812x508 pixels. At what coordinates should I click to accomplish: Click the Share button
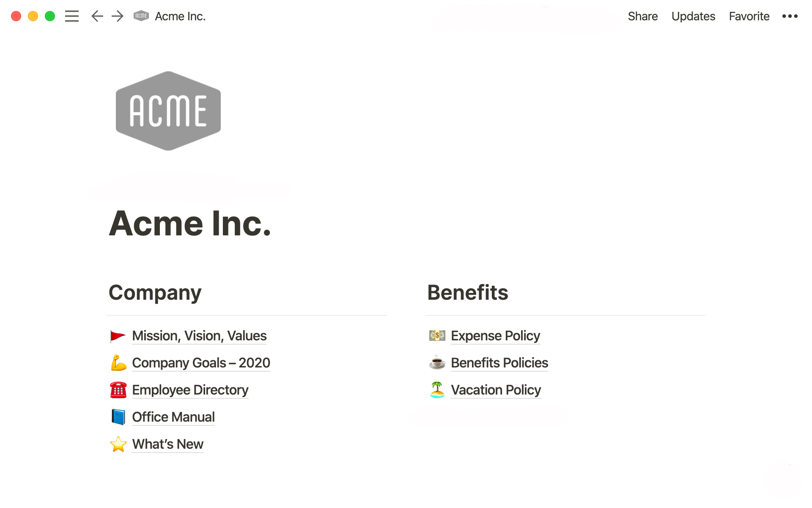pos(642,16)
